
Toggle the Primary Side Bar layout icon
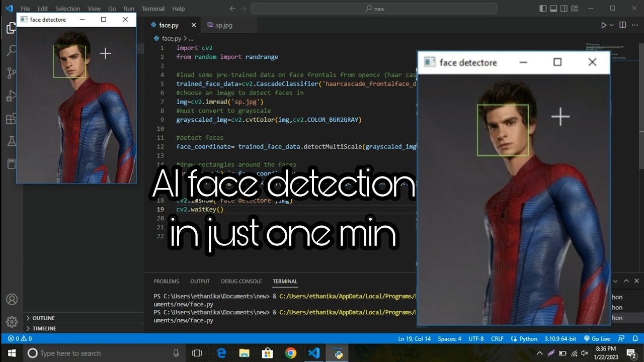(x=543, y=9)
